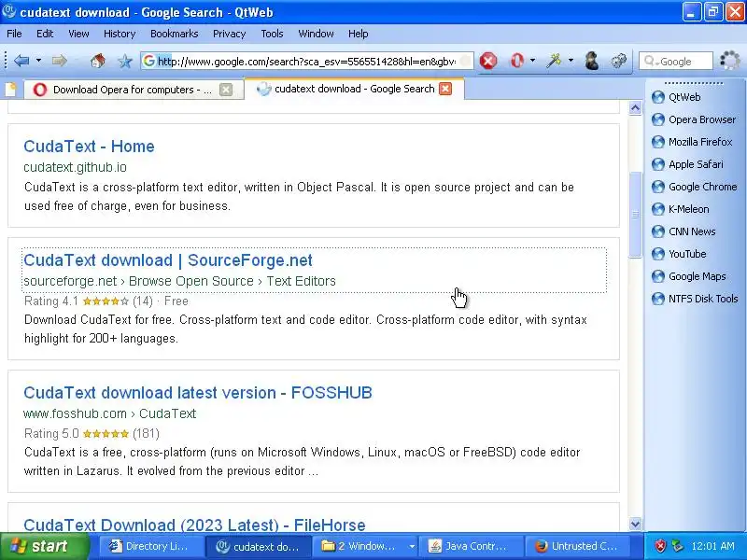The height and width of the screenshot is (560, 747).
Task: Open the Bookmarks menu
Action: [174, 34]
